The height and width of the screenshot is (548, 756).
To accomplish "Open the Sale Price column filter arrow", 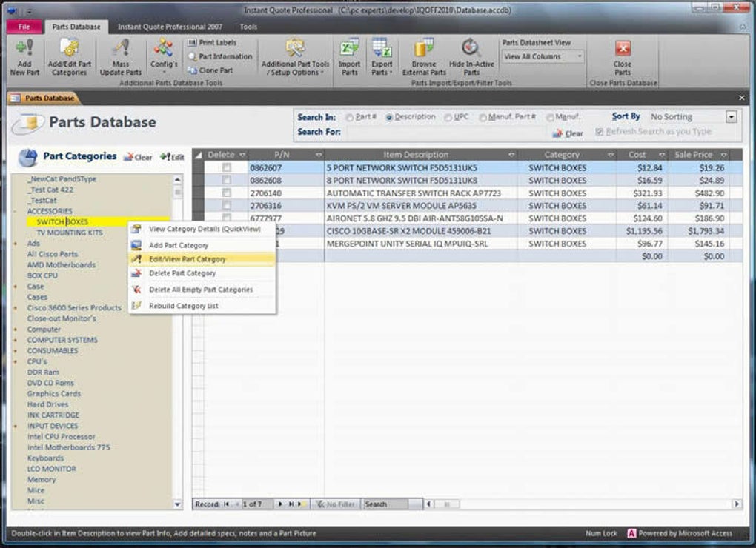I will [723, 155].
